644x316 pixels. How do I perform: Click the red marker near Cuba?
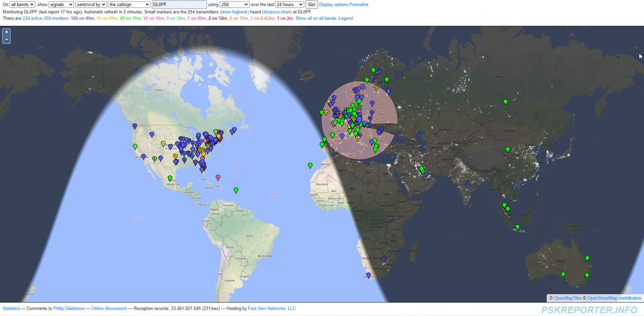pos(218,177)
